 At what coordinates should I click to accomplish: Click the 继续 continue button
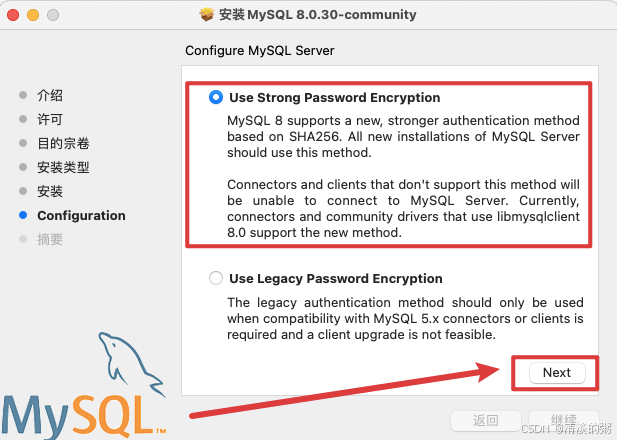coord(563,421)
